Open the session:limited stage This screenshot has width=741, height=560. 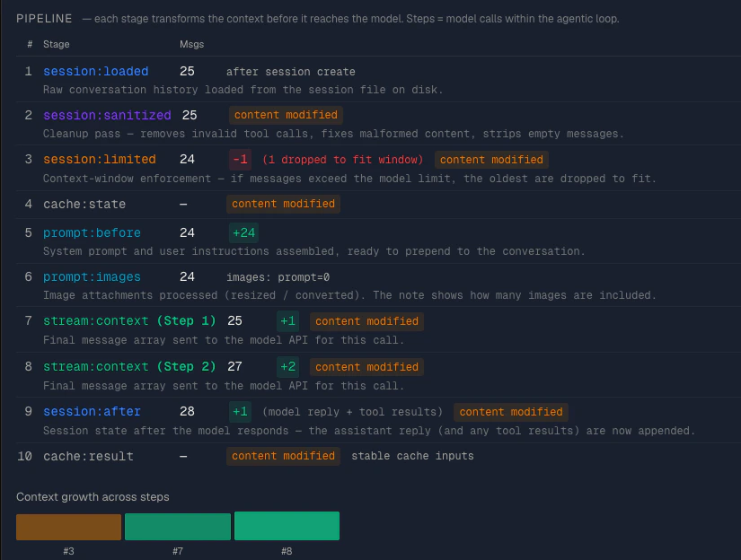(x=99, y=159)
